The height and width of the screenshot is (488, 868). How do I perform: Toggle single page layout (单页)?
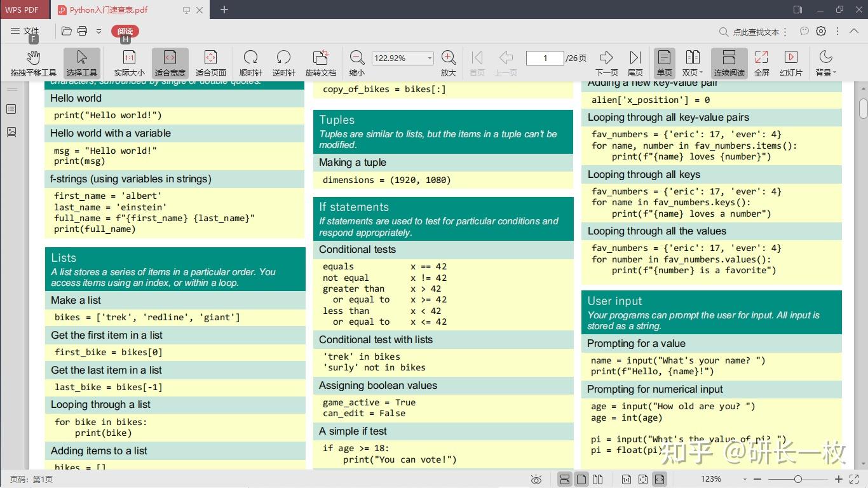pyautogui.click(x=665, y=64)
